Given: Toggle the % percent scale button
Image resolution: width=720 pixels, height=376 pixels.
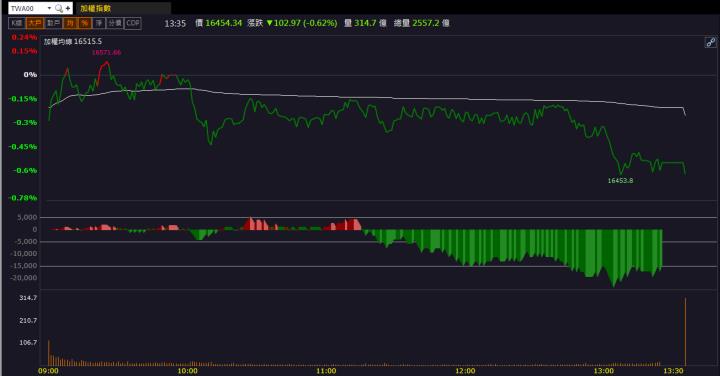Looking at the screenshot, I should click(84, 23).
